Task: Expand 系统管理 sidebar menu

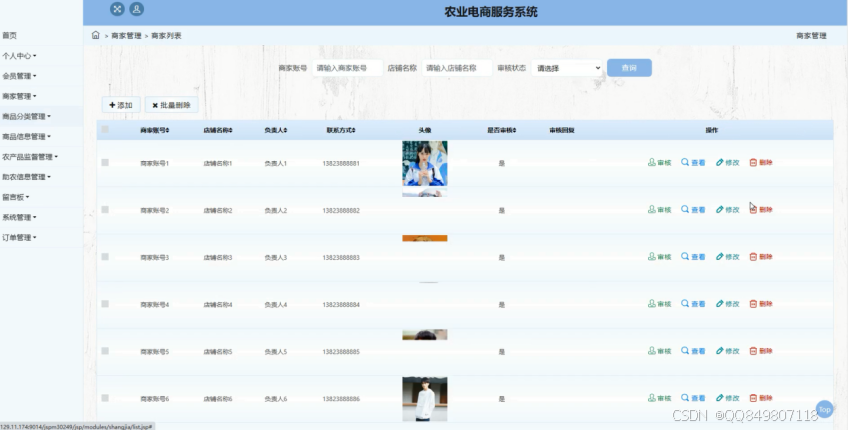Action: point(19,217)
